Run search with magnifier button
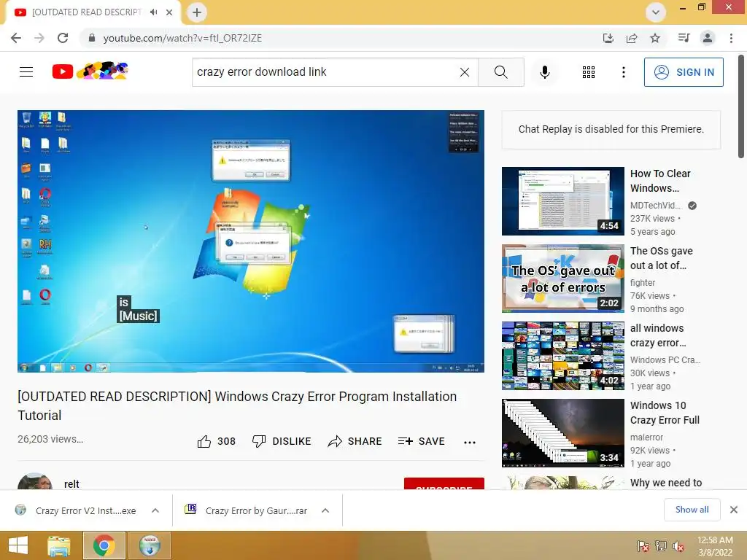Viewport: 747px width, 560px height. coord(500,72)
